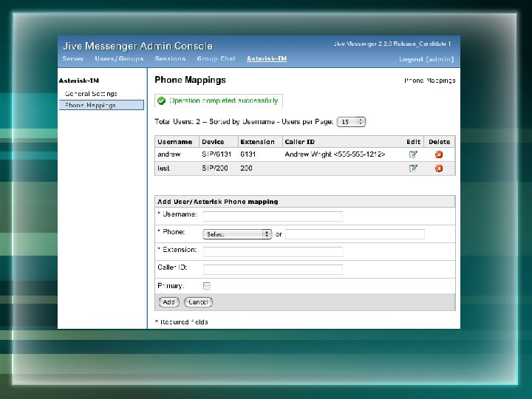Click the 'Phone Mappings' page heading

pyautogui.click(x=190, y=80)
